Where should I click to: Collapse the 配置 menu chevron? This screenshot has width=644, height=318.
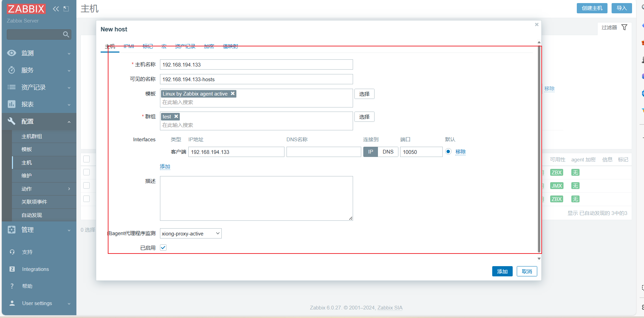pyautogui.click(x=69, y=122)
